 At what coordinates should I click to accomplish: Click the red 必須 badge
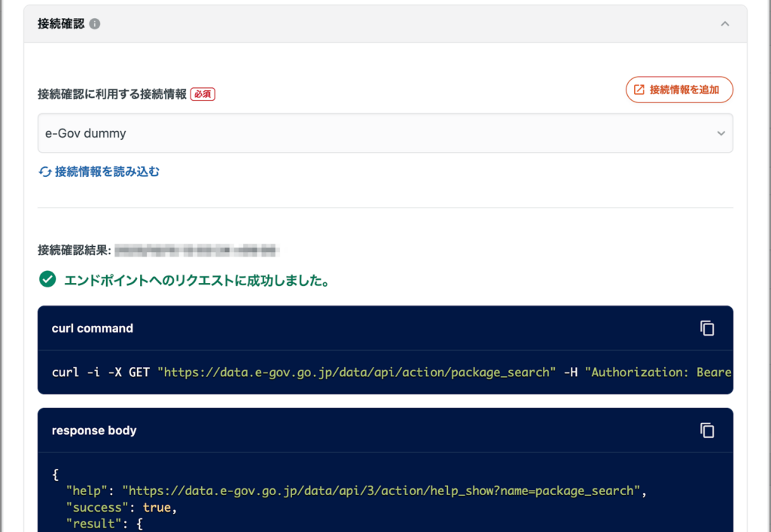click(x=203, y=94)
